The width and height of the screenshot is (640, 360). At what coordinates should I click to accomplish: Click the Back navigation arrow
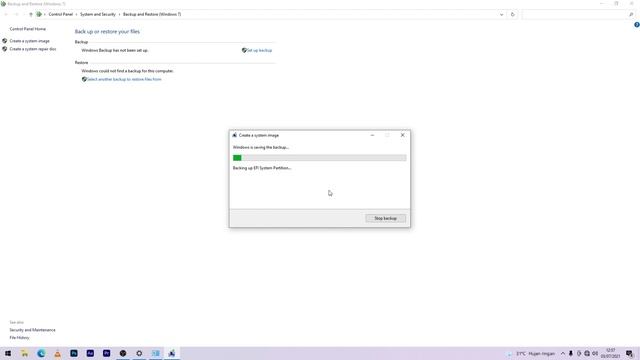pos(6,14)
